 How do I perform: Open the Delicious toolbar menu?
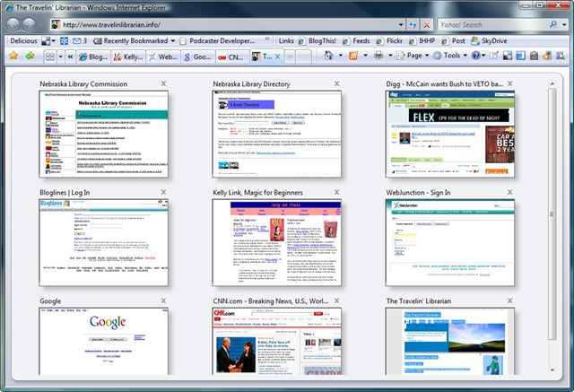[x=23, y=41]
